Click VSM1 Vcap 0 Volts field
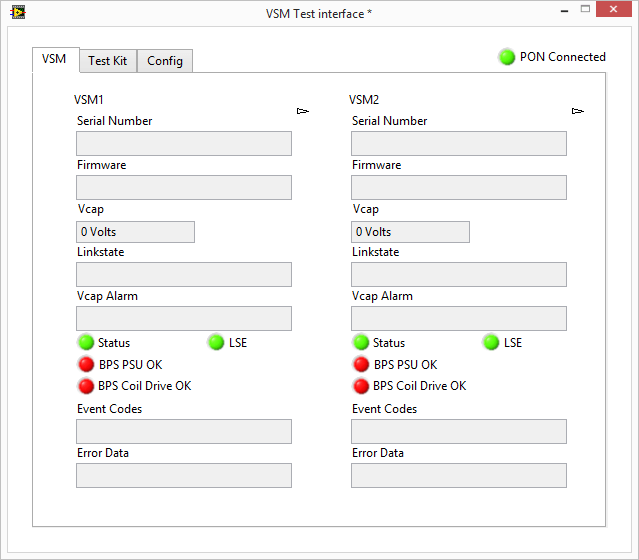This screenshot has width=639, height=560. [x=135, y=232]
